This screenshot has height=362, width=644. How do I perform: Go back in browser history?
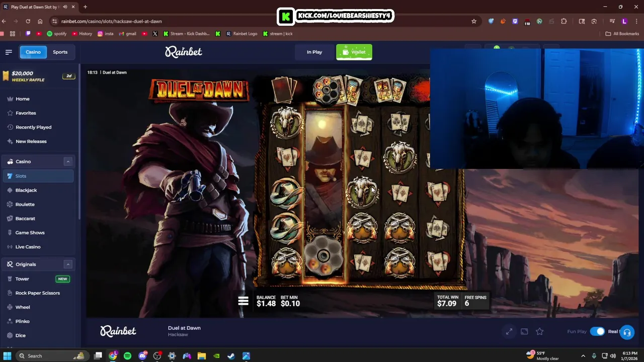4,21
